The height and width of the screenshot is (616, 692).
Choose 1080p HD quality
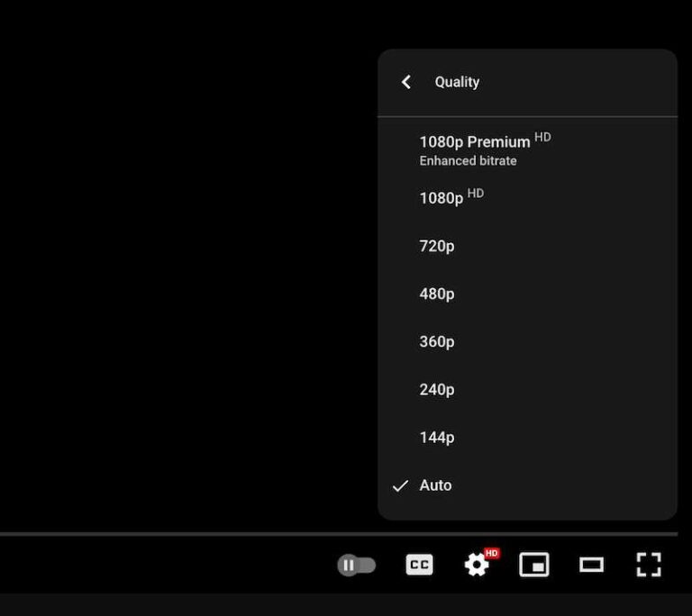[527, 198]
